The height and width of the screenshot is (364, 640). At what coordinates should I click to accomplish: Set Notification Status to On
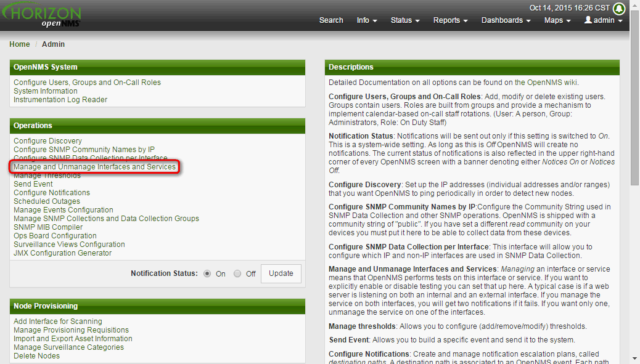coord(207,273)
